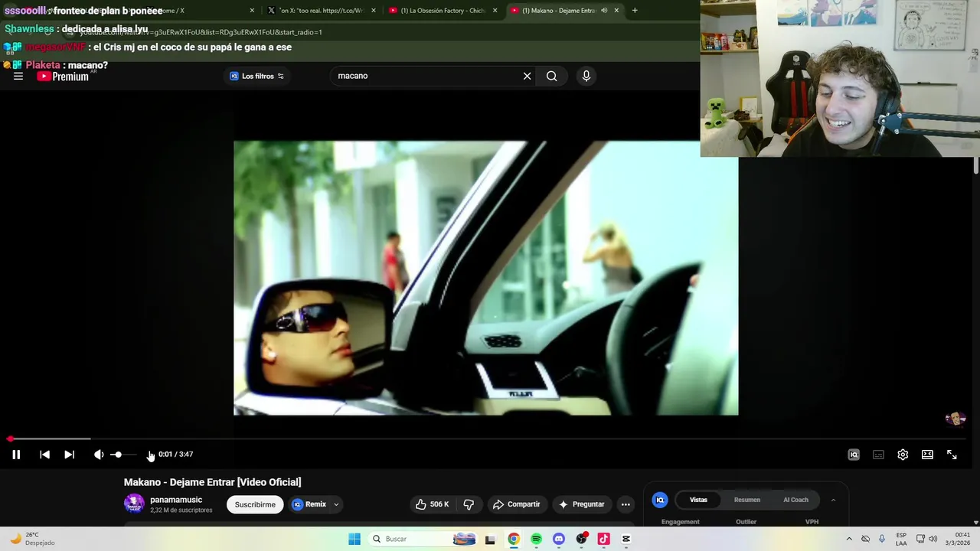Viewport: 980px width, 551px height.
Task: Switch to the La Obsesión Factory tab
Action: pyautogui.click(x=443, y=11)
